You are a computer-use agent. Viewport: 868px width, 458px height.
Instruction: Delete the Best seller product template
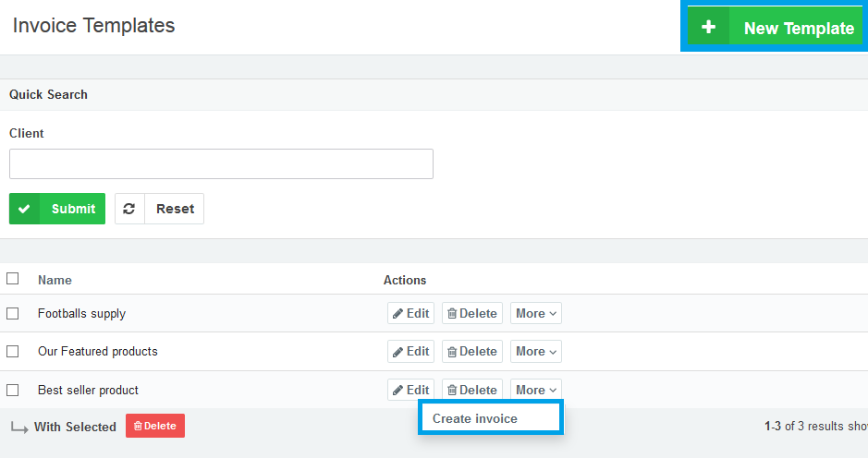[471, 390]
